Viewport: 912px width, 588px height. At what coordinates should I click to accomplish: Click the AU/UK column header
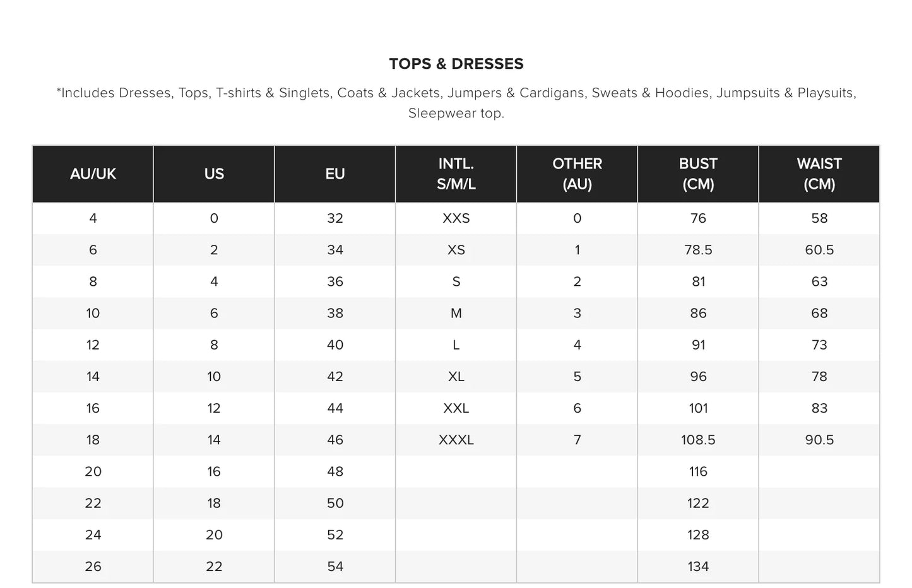tap(93, 174)
